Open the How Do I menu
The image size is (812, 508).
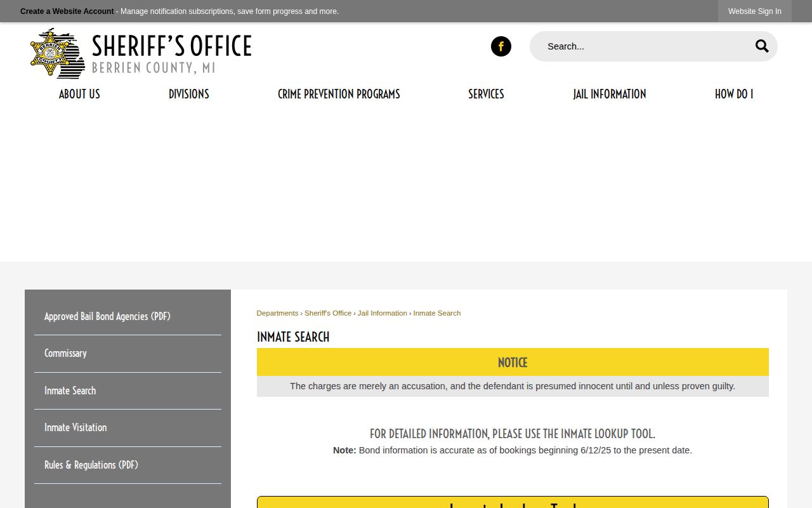click(x=734, y=94)
